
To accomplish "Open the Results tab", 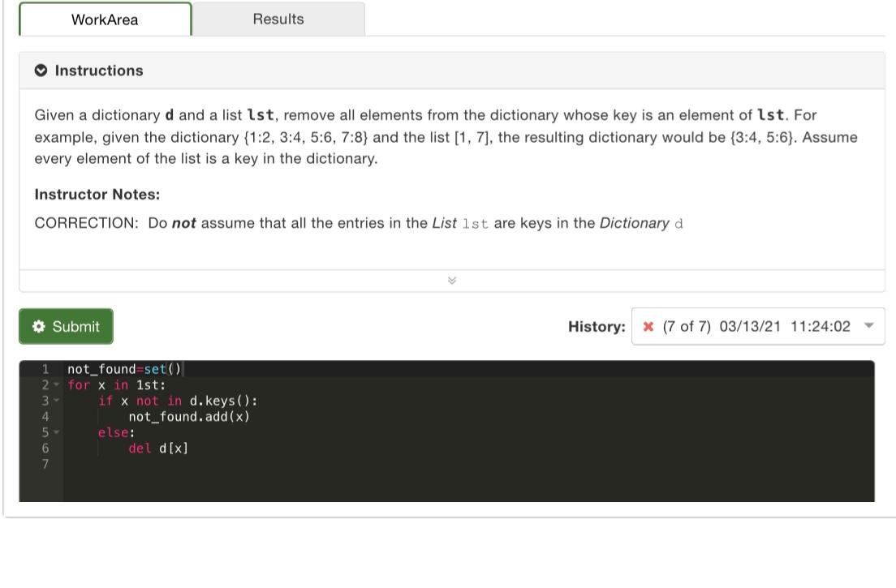I will coord(278,19).
